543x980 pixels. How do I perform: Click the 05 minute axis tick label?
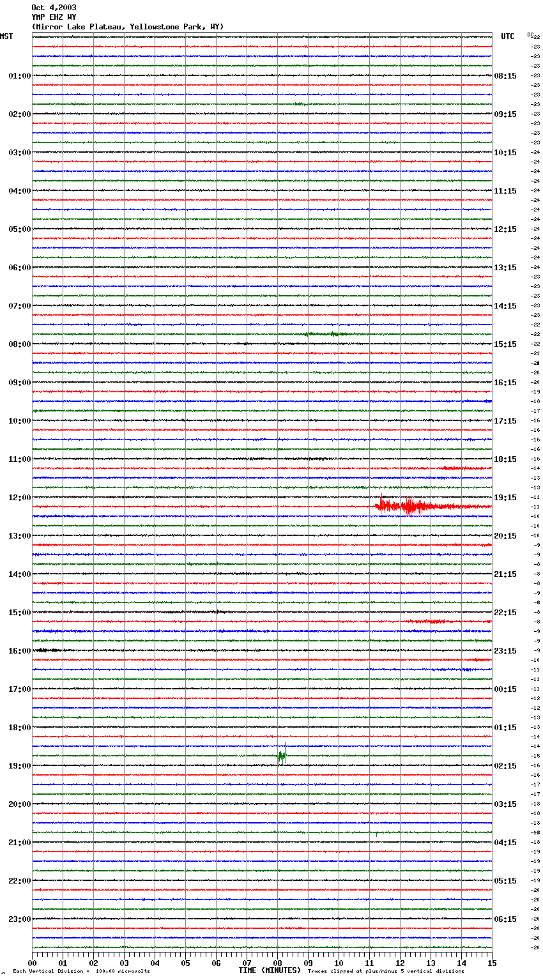click(x=186, y=963)
